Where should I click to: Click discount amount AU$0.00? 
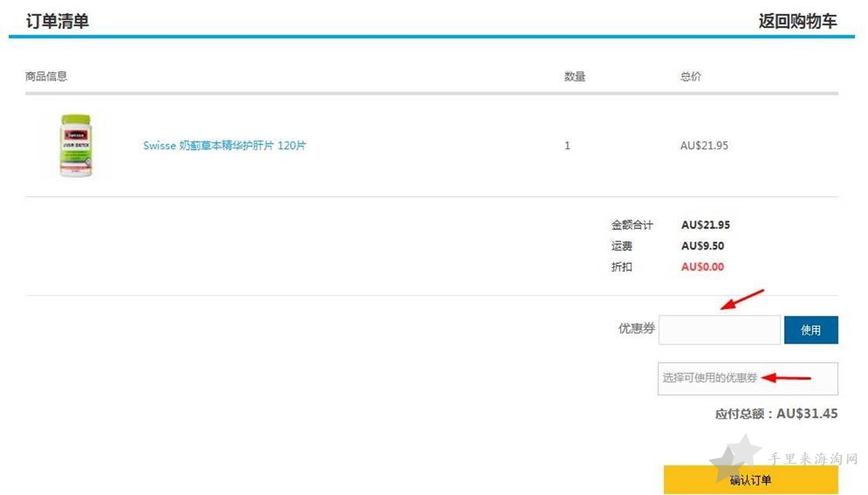pyautogui.click(x=703, y=267)
